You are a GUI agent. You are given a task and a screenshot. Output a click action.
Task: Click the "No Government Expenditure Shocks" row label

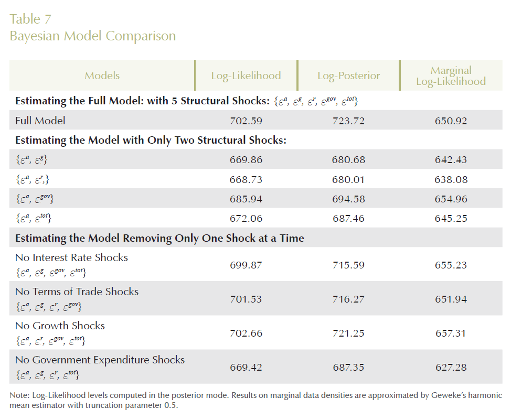click(100, 360)
